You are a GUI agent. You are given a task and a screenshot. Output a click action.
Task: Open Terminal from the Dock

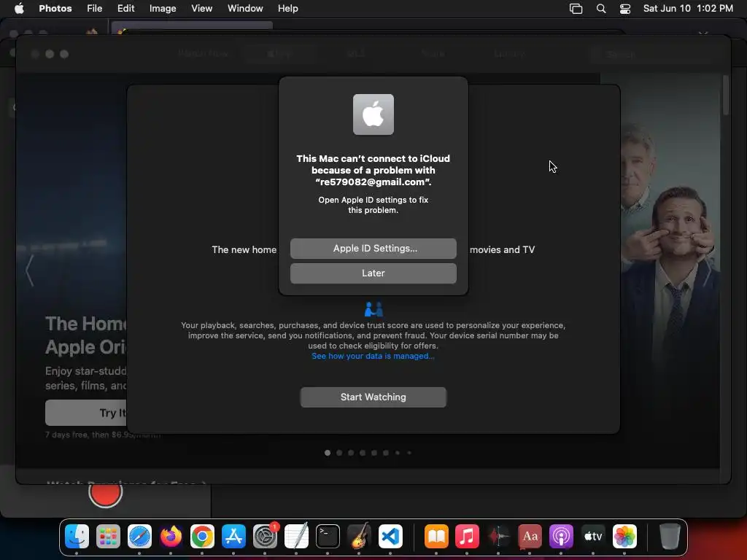[328, 537]
